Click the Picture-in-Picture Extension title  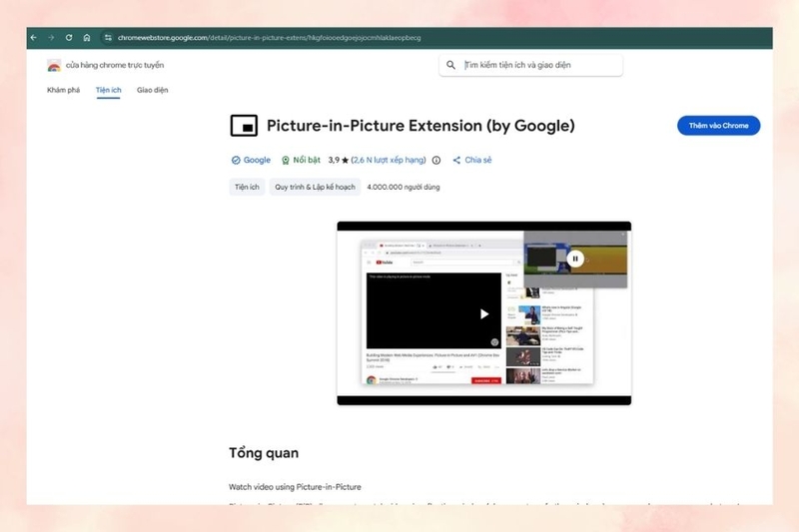coord(420,126)
